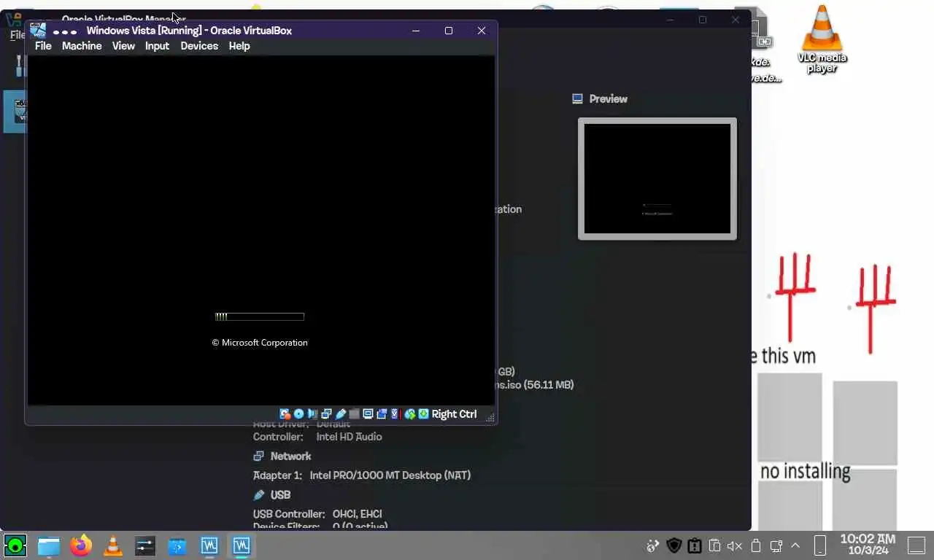Click the optical disc status icon

click(x=298, y=414)
